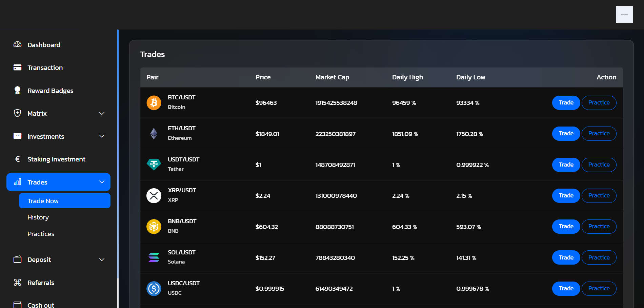The height and width of the screenshot is (308, 644).
Task: Go to Staking Investment page
Action: pos(56,159)
